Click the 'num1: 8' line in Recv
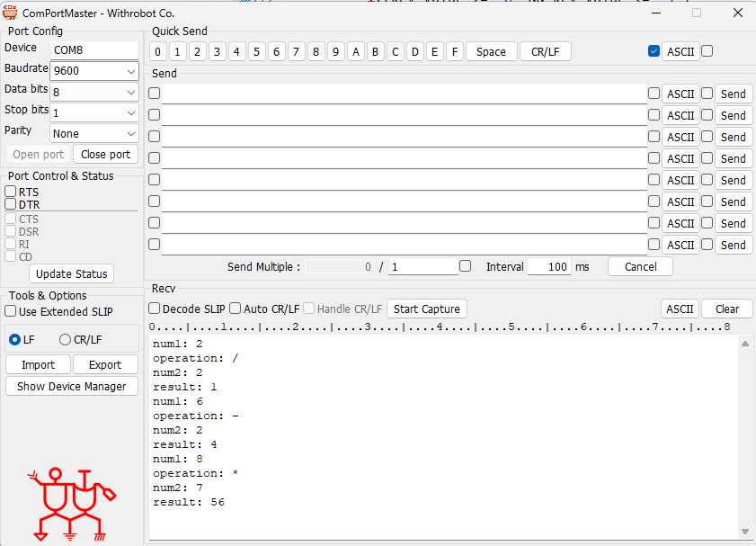This screenshot has width=756, height=546. 177,459
